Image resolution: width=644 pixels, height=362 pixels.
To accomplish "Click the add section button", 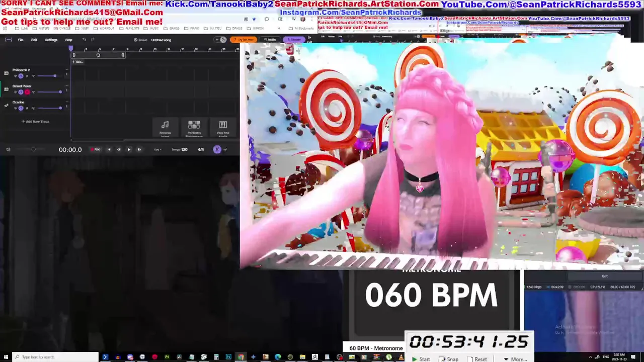I will click(78, 62).
